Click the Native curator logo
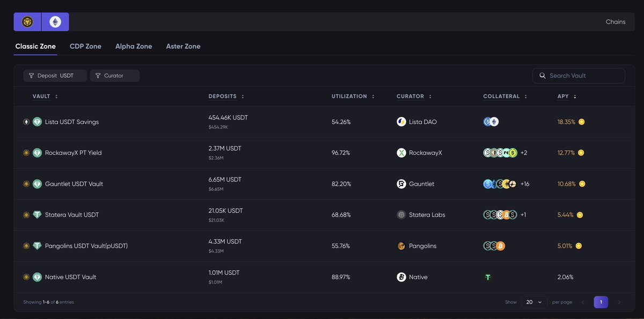644x319 pixels. tap(401, 277)
